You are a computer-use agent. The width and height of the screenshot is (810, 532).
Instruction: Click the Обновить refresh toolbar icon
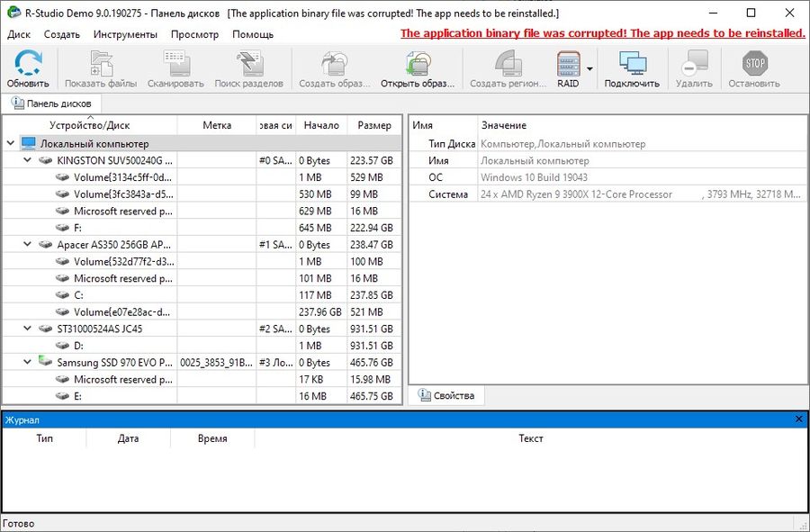click(x=28, y=65)
